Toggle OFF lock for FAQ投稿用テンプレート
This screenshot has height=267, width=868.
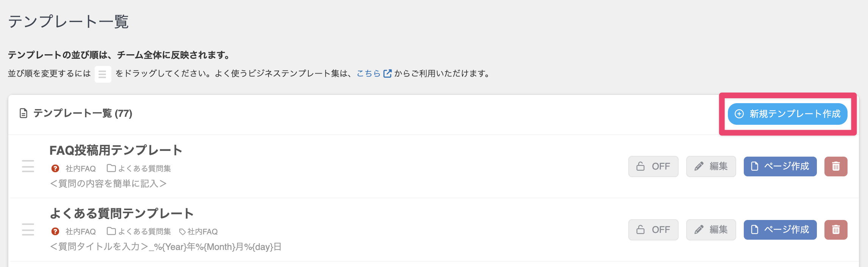pos(653,166)
